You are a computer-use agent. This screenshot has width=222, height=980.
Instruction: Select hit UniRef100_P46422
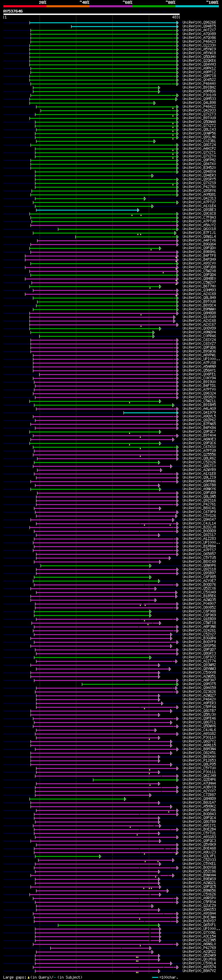click(199, 106)
